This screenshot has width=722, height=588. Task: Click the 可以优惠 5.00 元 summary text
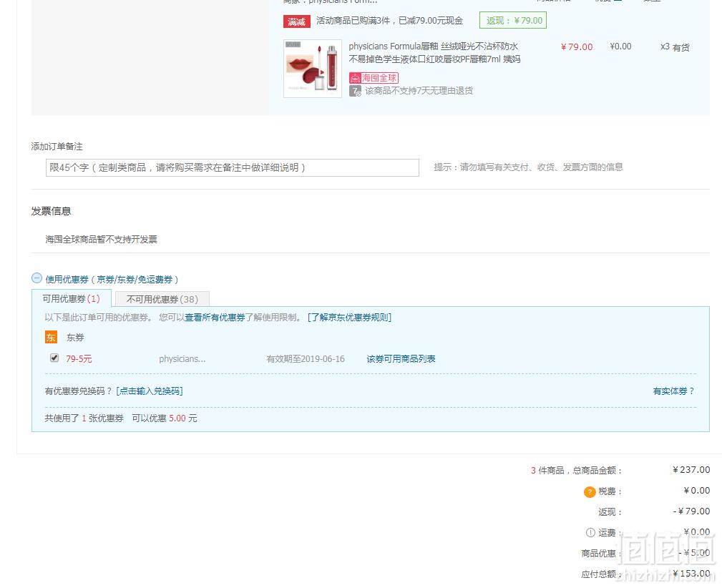tap(165, 418)
